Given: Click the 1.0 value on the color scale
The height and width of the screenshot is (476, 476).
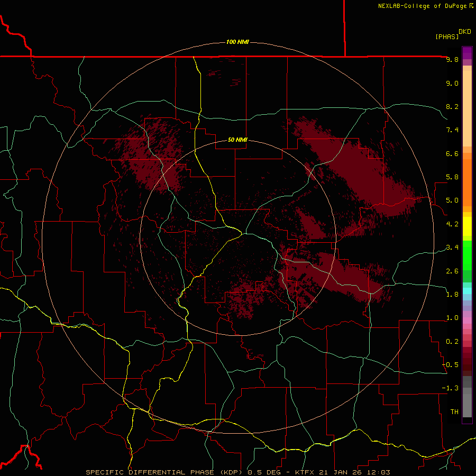Looking at the screenshot, I should 452,318.
